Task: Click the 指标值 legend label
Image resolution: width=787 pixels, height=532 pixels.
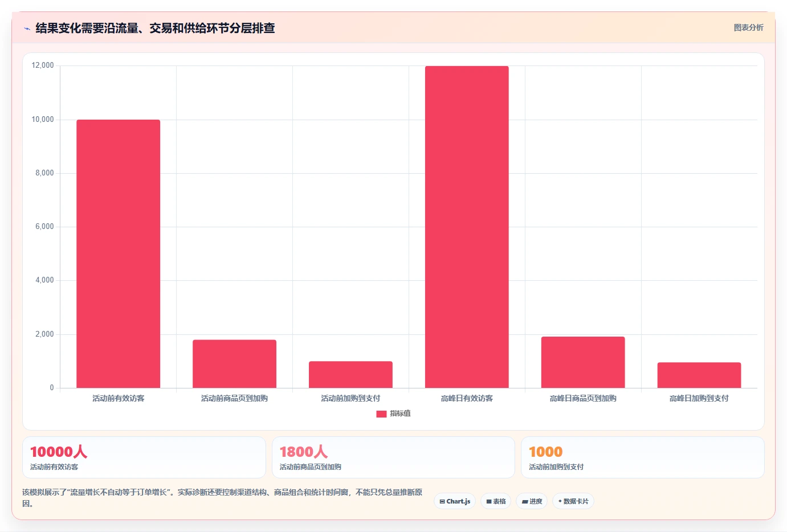Action: (400, 414)
